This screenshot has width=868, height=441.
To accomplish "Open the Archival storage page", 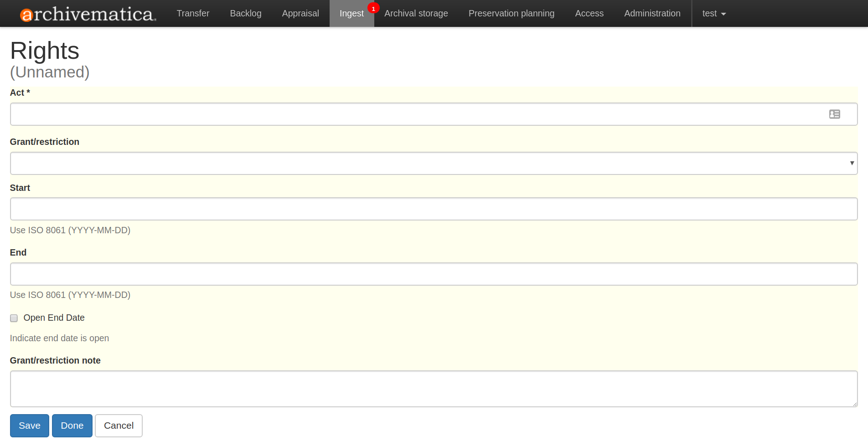I will [x=416, y=13].
